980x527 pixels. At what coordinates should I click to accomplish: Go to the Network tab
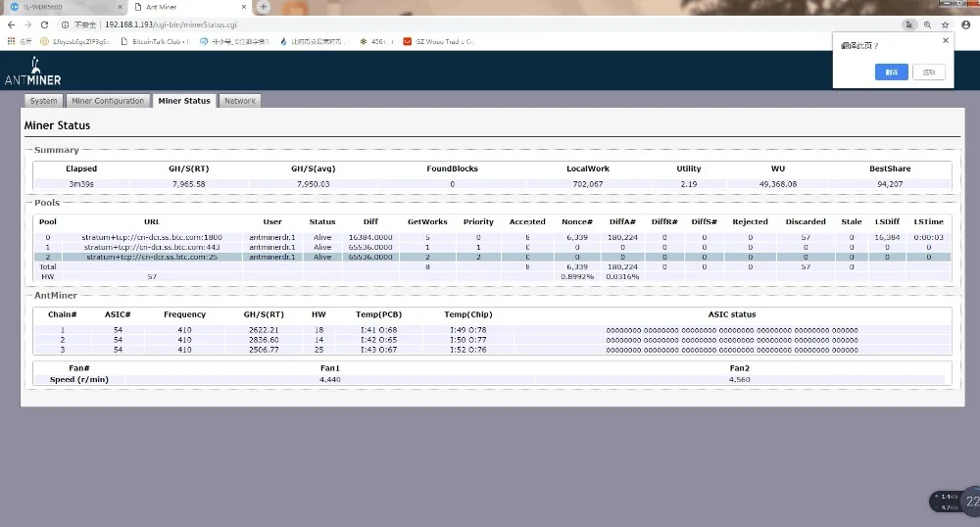coord(239,101)
